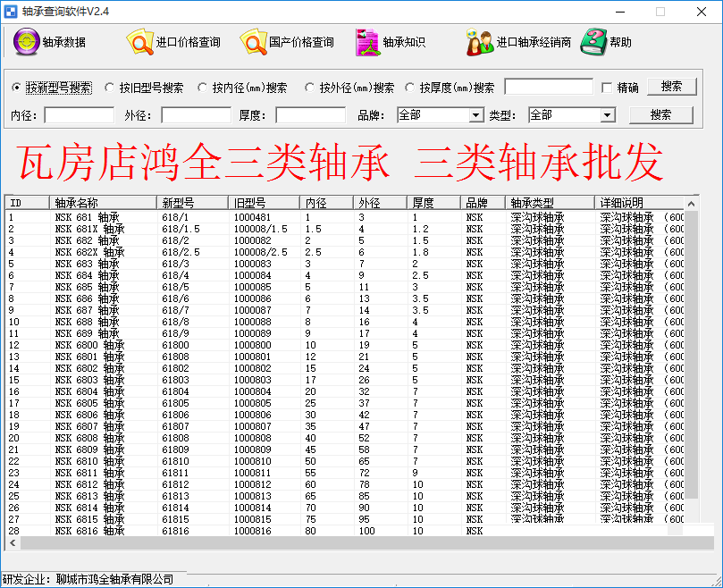Open the 帮助 green book icon
The width and height of the screenshot is (723, 588).
tap(593, 42)
